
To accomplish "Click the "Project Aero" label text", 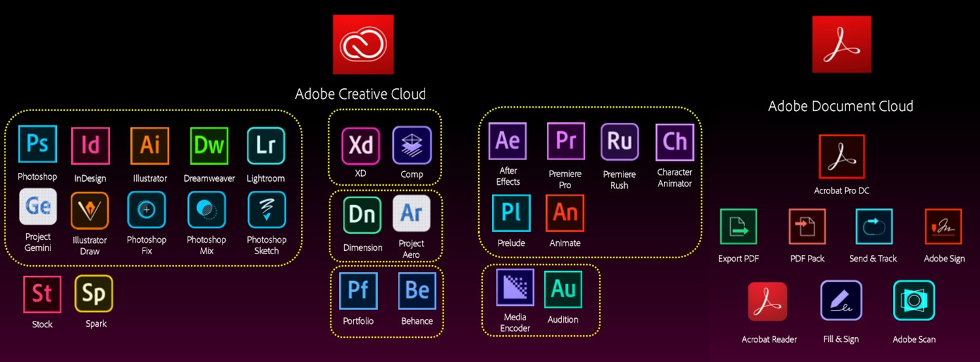I will 411,249.
